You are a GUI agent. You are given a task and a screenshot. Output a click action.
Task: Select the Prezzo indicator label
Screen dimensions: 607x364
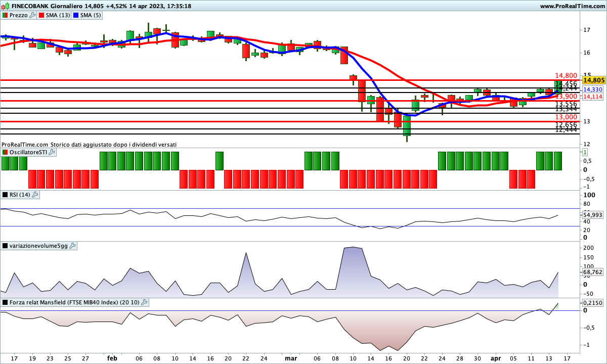coord(19,15)
